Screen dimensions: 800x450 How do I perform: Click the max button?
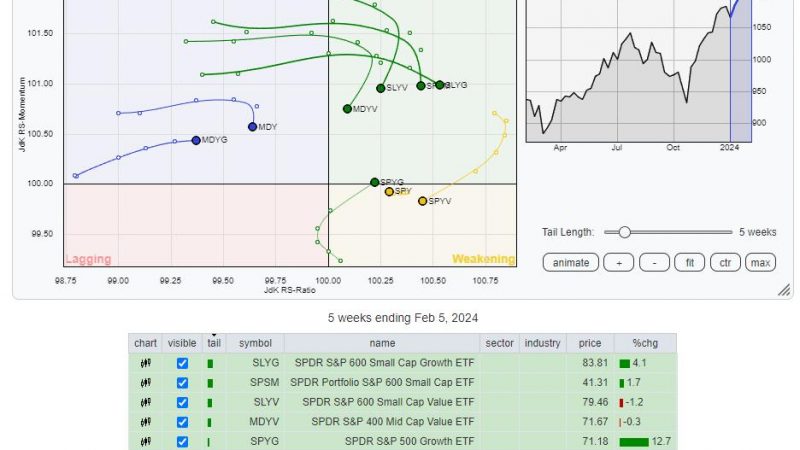click(760, 263)
